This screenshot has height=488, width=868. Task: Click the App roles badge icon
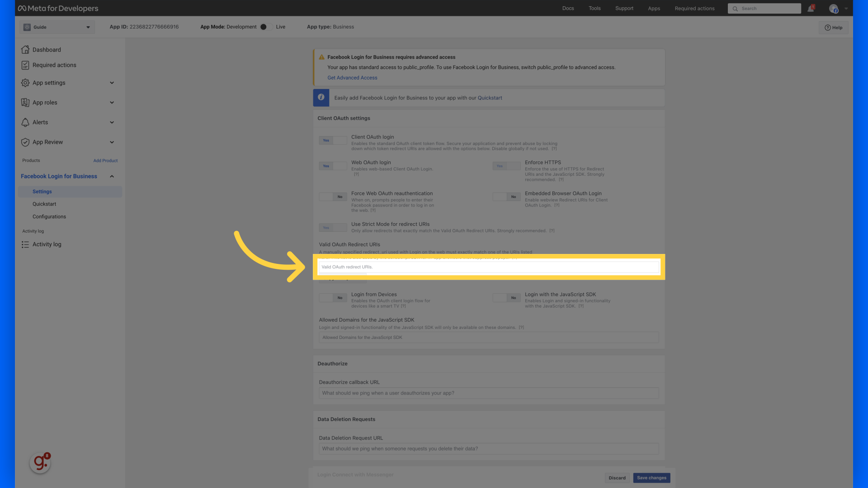25,103
